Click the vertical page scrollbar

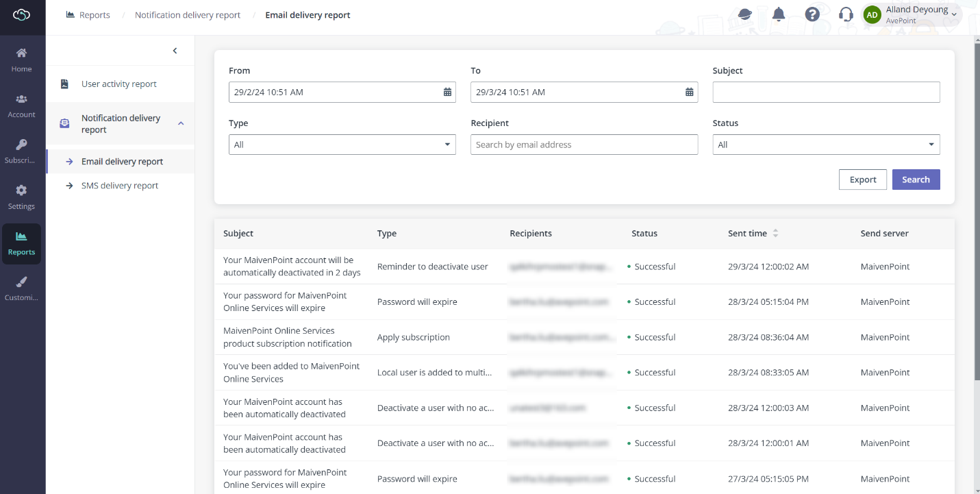(976, 212)
